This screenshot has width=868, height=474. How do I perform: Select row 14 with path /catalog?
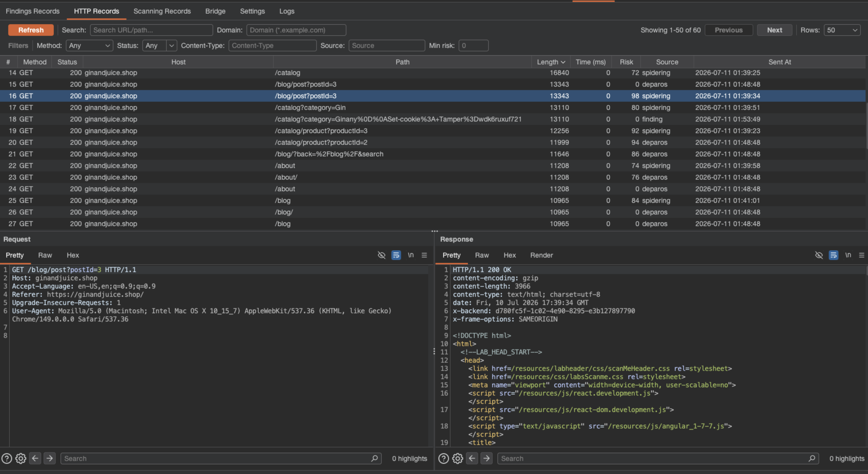coord(433,73)
